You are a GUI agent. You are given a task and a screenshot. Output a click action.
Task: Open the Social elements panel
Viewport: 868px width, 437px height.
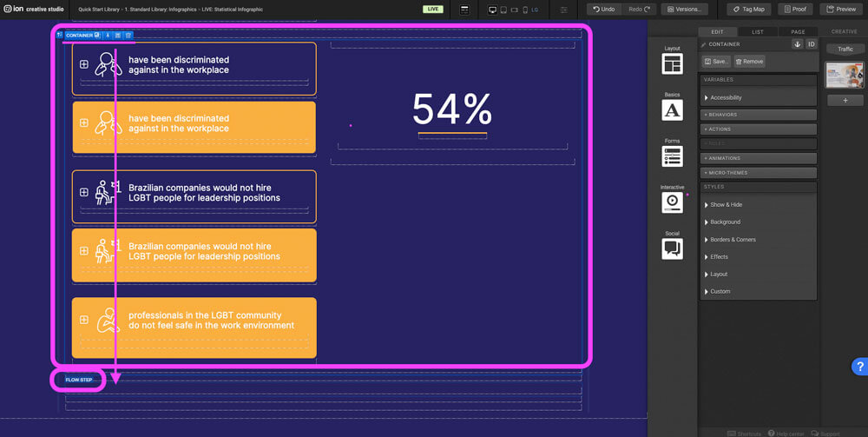[x=672, y=248]
